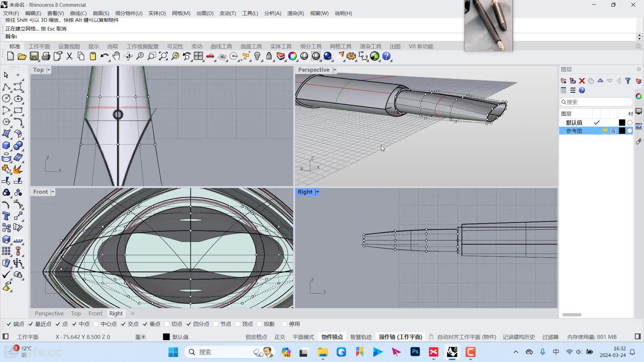The height and width of the screenshot is (362, 644).
Task: Click the layer filter funnel icon
Action: pyautogui.click(x=628, y=81)
